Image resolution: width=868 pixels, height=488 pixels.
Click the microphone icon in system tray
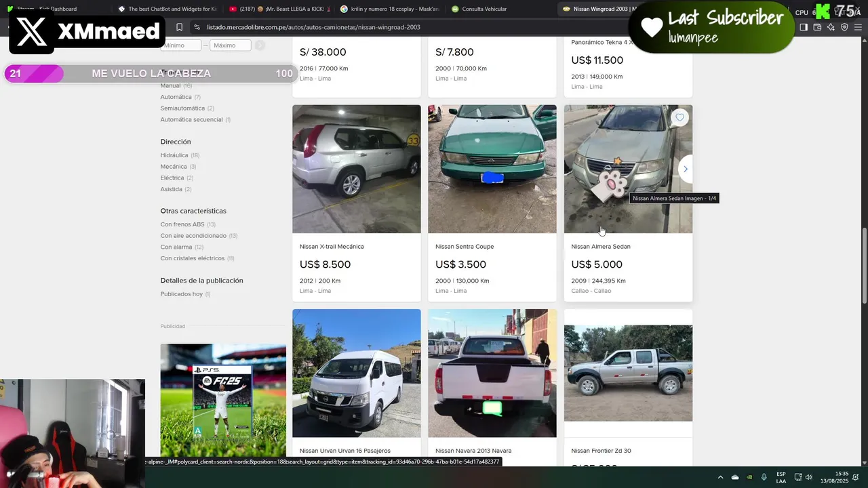[764, 477]
